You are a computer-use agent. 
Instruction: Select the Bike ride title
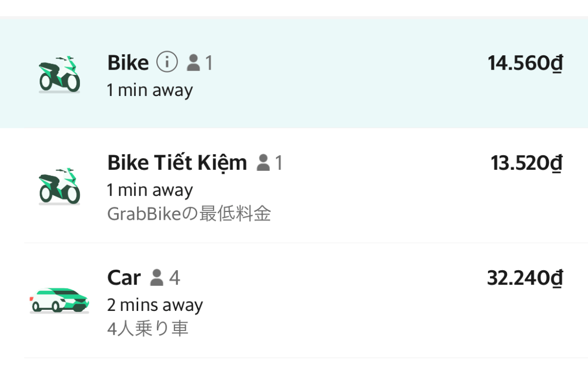[x=128, y=63]
